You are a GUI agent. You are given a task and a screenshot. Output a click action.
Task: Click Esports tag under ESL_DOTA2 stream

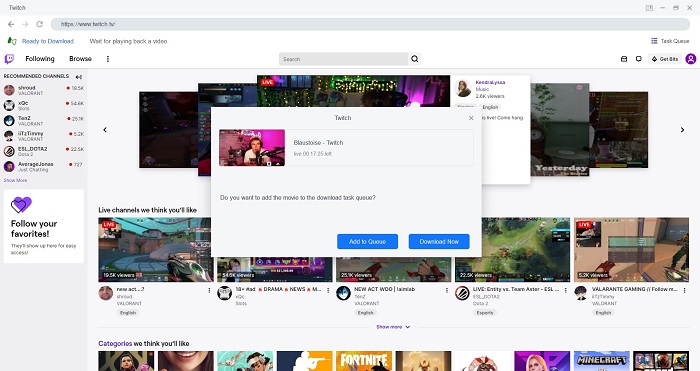point(485,313)
